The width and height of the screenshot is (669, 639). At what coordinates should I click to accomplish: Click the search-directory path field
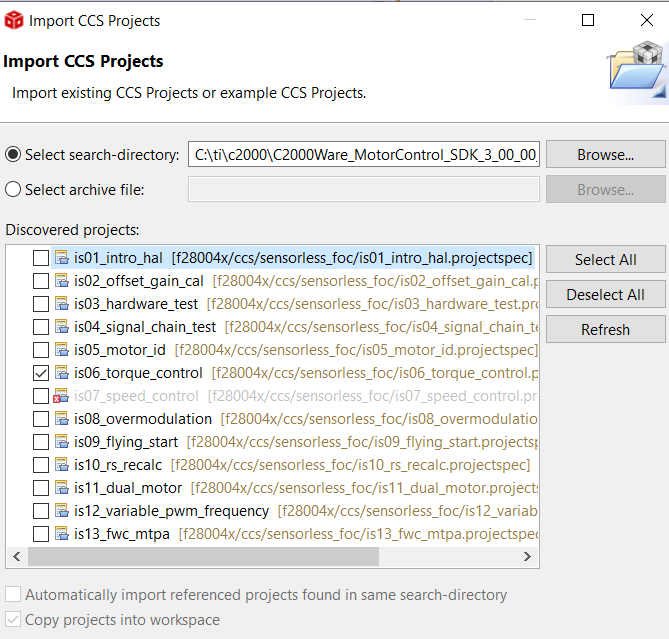(x=364, y=155)
